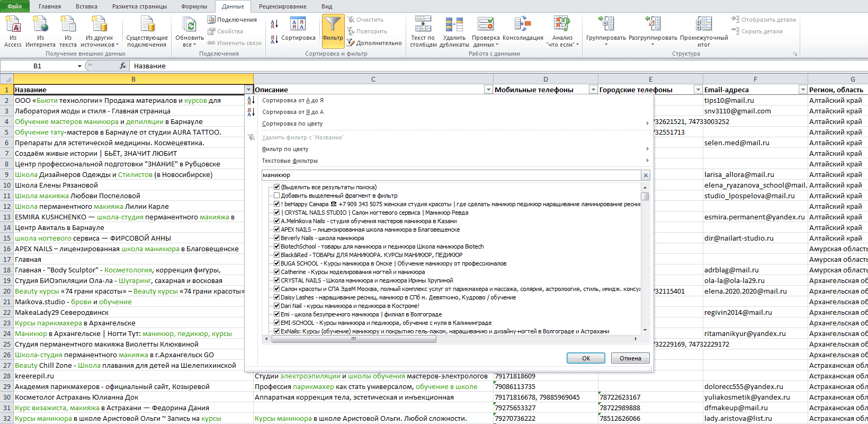Switch to Разметка страницы tab
The width and height of the screenshot is (868, 424).
[139, 6]
